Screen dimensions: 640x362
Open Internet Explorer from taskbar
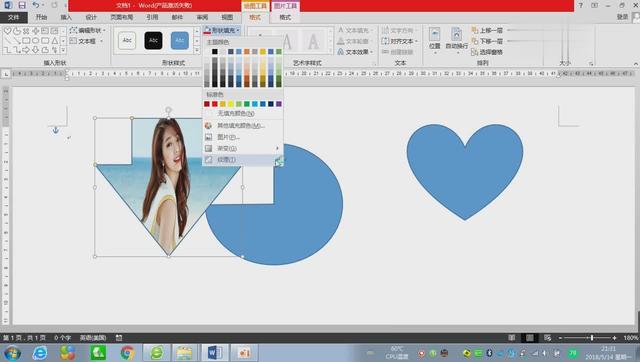(x=40, y=353)
